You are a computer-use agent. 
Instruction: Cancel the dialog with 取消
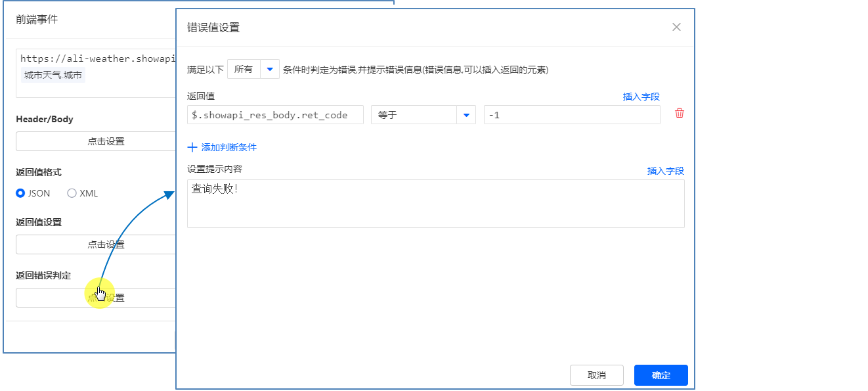[x=596, y=375]
